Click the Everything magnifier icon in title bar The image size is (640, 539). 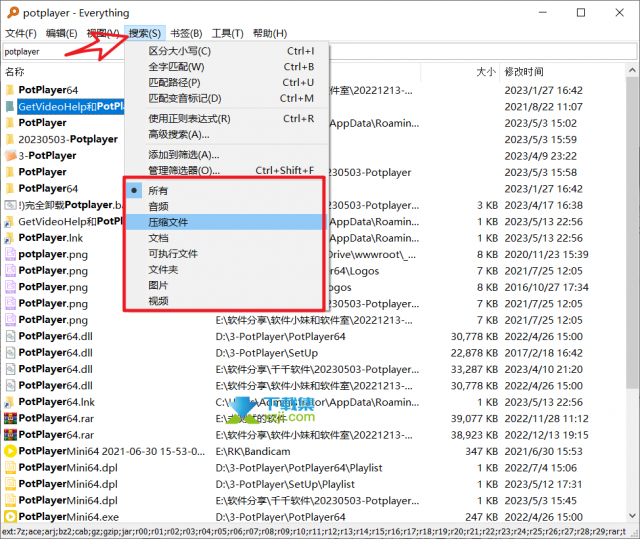coord(13,13)
